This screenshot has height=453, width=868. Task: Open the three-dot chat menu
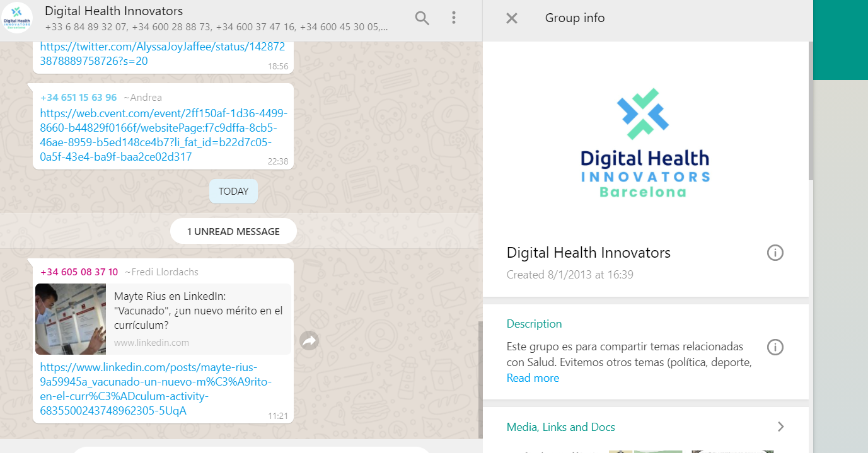tap(454, 18)
